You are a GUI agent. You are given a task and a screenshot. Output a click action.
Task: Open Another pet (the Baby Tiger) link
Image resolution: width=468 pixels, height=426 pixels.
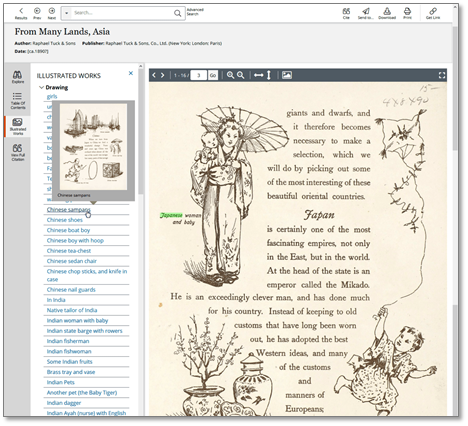click(82, 393)
